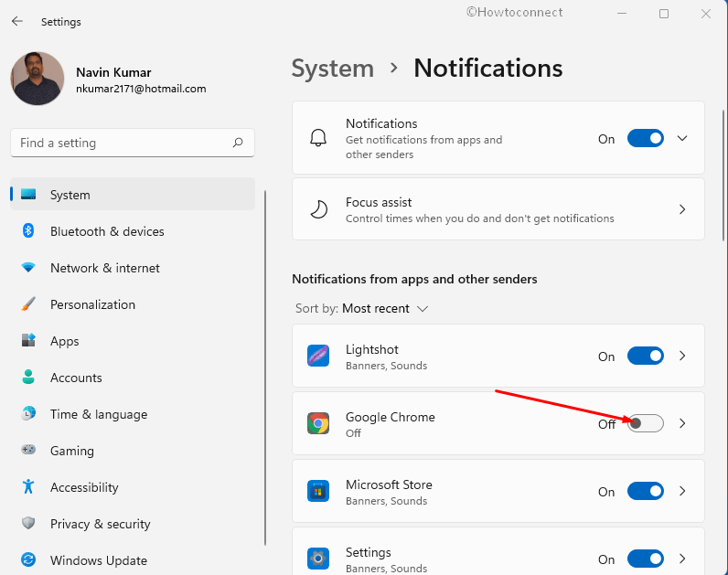Click the Settings app gear icon
The image size is (728, 575).
pos(318,559)
